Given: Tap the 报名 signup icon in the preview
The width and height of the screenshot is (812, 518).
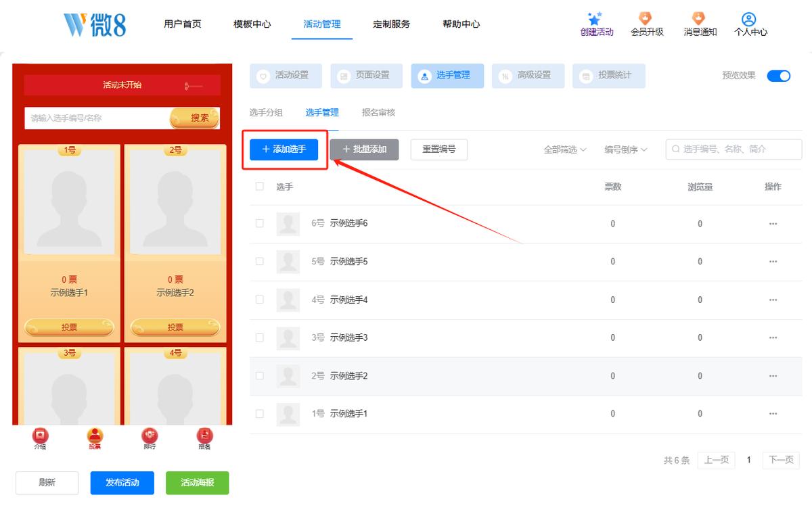Looking at the screenshot, I should tap(204, 435).
